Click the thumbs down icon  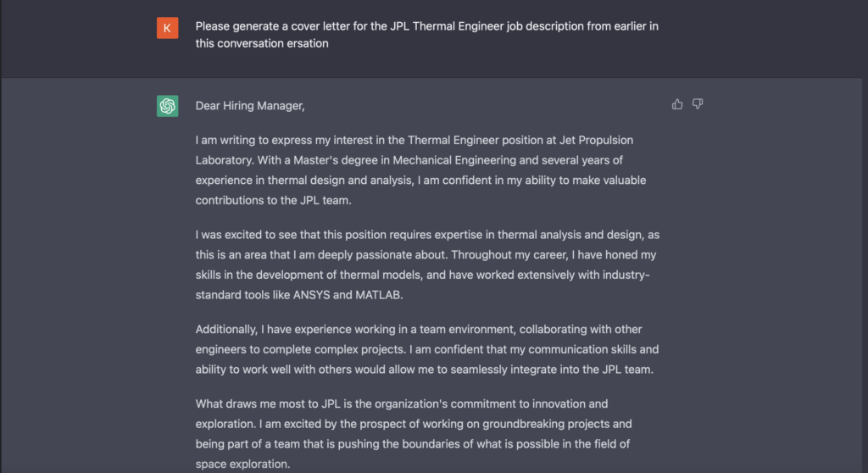pyautogui.click(x=698, y=104)
